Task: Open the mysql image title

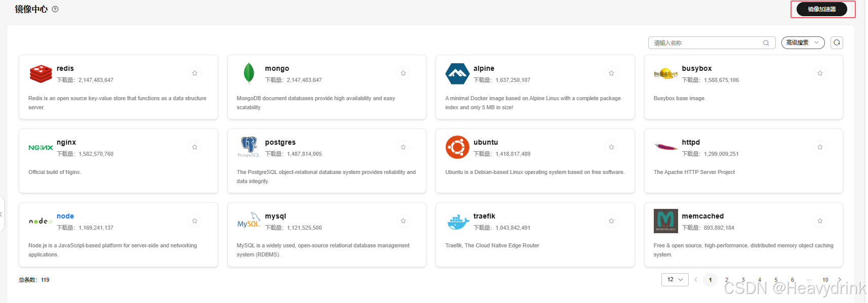Action: coord(275,216)
